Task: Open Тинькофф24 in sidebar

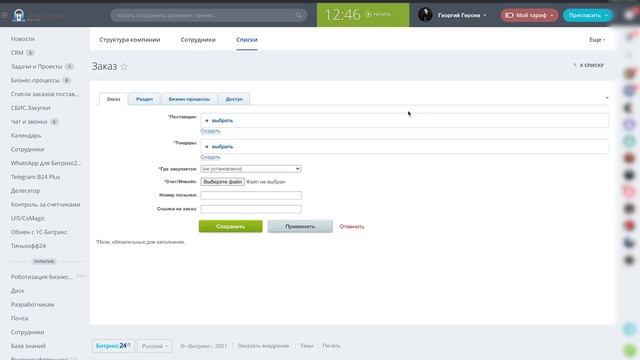Action: pyautogui.click(x=28, y=246)
